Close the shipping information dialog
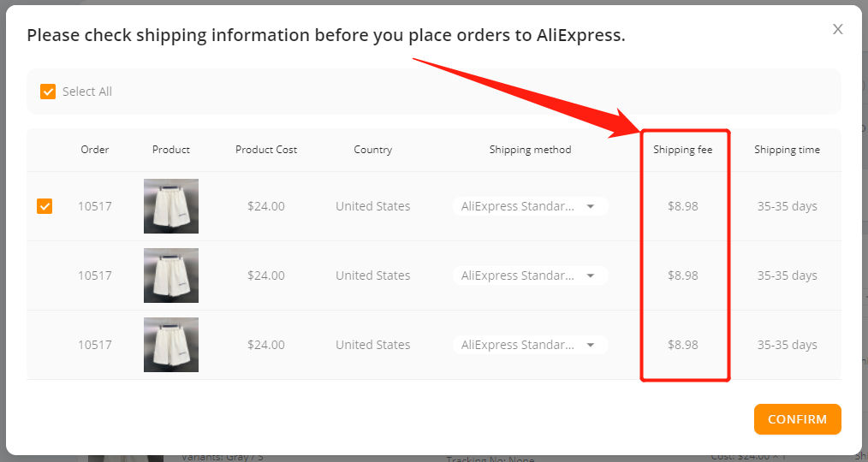Image resolution: width=868 pixels, height=462 pixels. click(837, 29)
